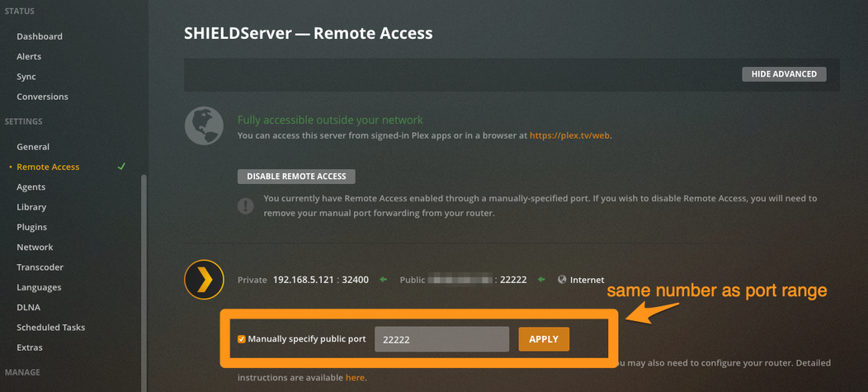Image resolution: width=868 pixels, height=392 pixels.
Task: Uncheck Manually specify public port
Action: (x=242, y=339)
